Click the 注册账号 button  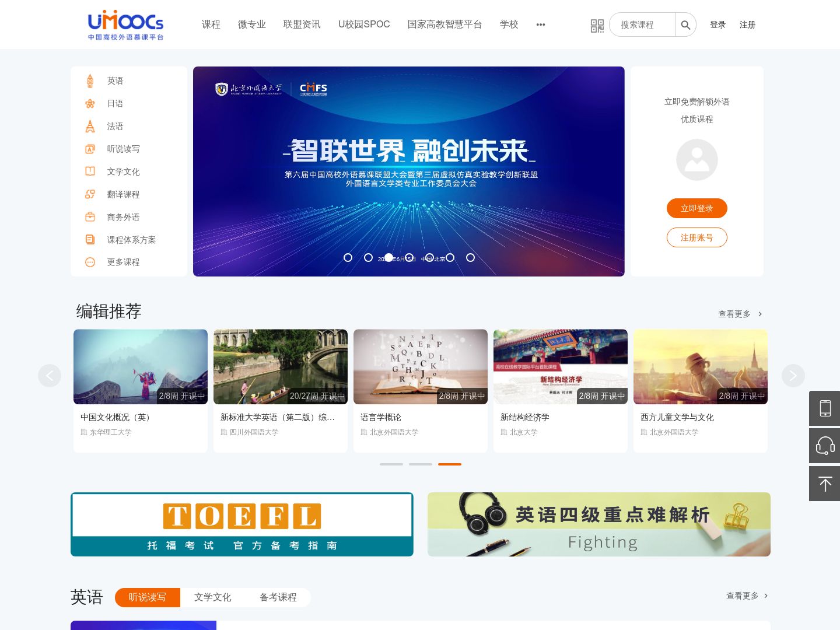pos(697,237)
